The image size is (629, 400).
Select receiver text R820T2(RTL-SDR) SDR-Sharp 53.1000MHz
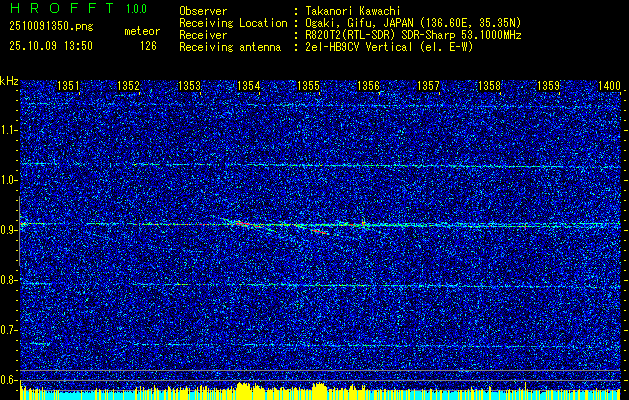(413, 35)
